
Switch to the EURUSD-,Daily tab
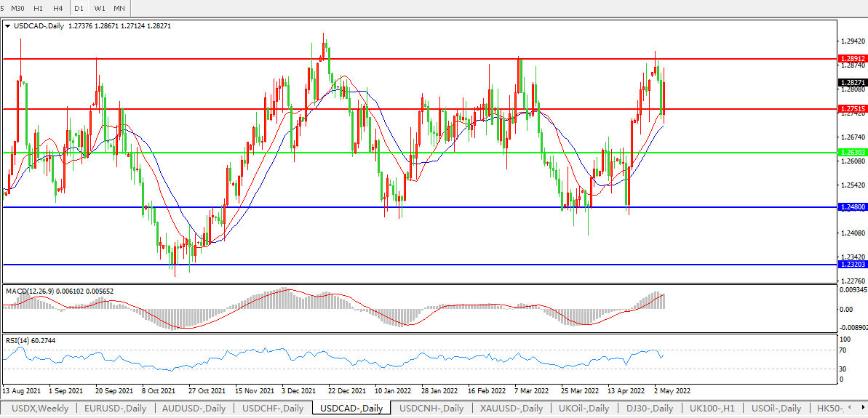coord(115,409)
